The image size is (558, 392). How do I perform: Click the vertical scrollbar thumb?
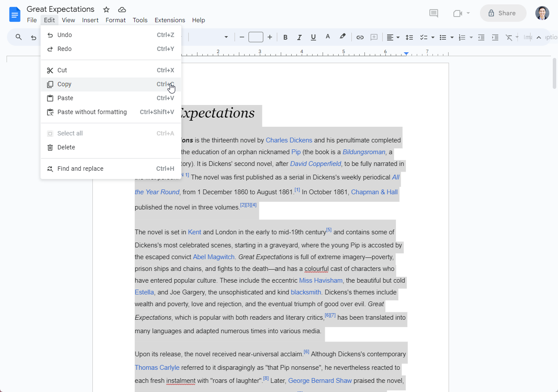point(555,73)
